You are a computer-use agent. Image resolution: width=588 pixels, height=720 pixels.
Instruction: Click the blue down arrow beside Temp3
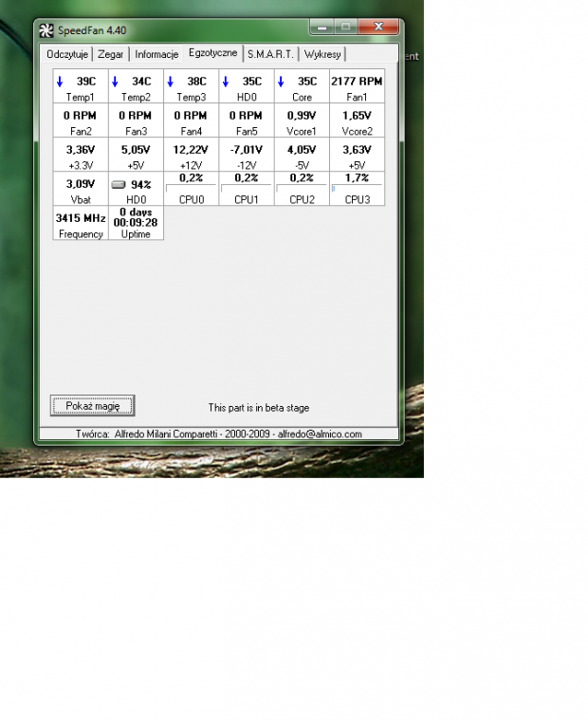171,82
